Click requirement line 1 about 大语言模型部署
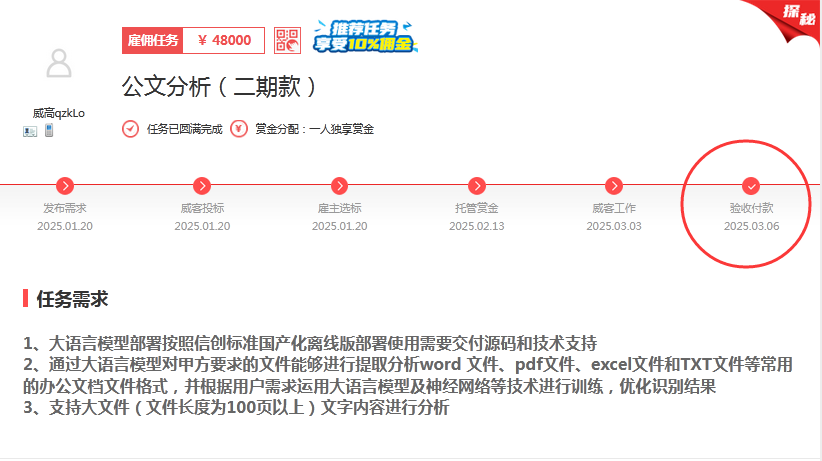This screenshot has width=822, height=461. coord(310,344)
